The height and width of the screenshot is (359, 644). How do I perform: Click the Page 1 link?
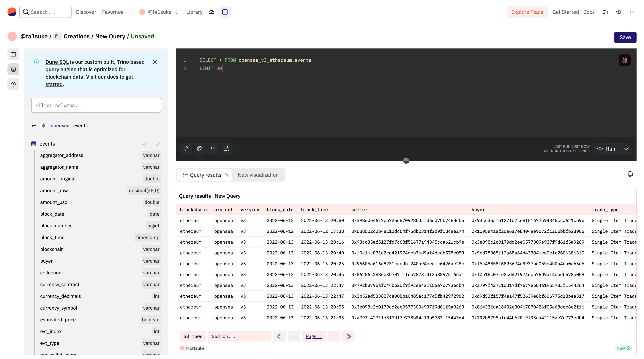point(314,336)
